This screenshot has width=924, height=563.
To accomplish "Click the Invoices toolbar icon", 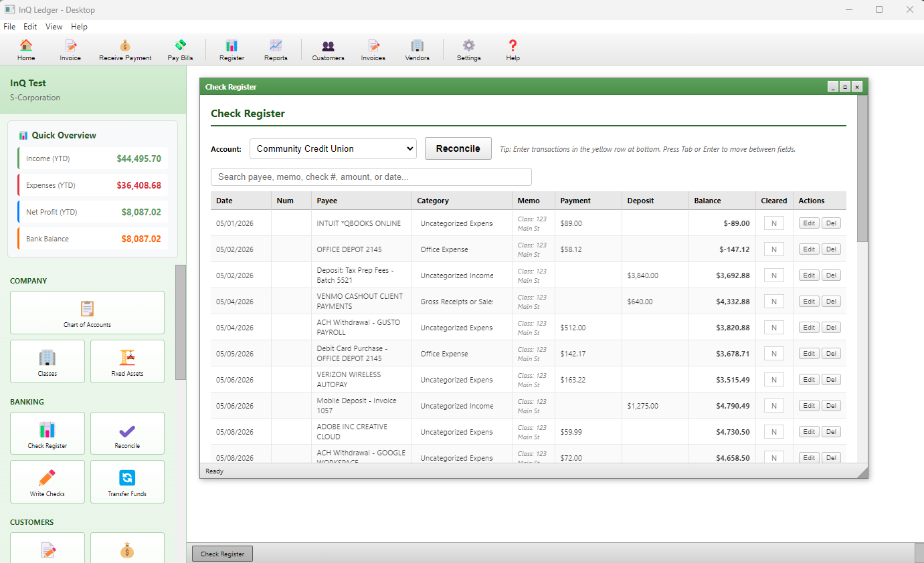I will tap(373, 49).
